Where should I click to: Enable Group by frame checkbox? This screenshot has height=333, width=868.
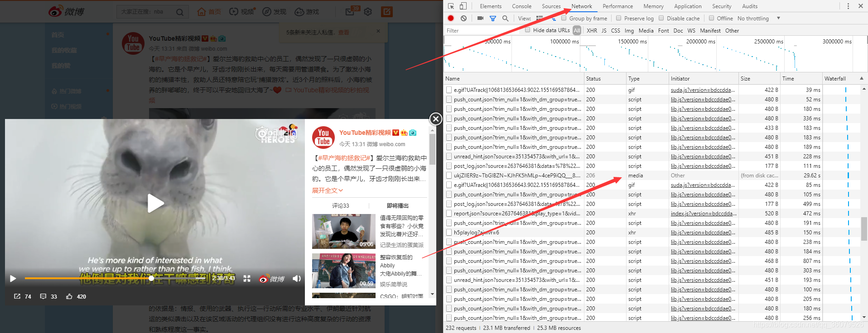[x=564, y=18]
